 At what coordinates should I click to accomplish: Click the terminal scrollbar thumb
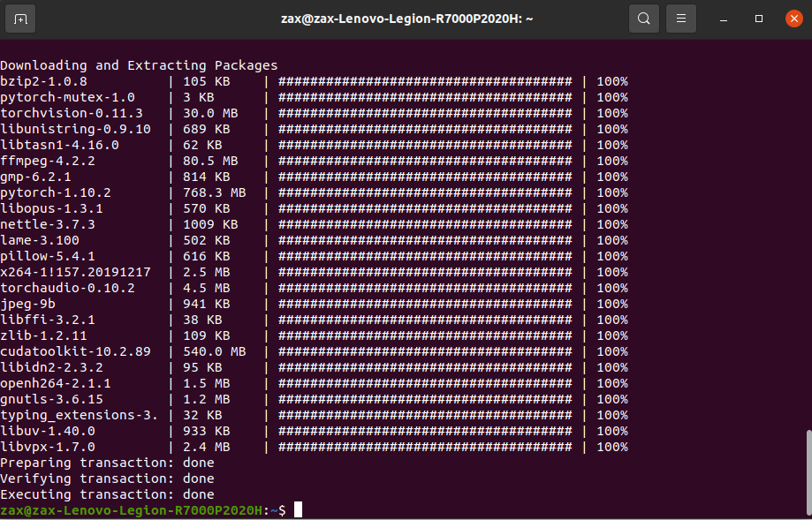tap(808, 471)
